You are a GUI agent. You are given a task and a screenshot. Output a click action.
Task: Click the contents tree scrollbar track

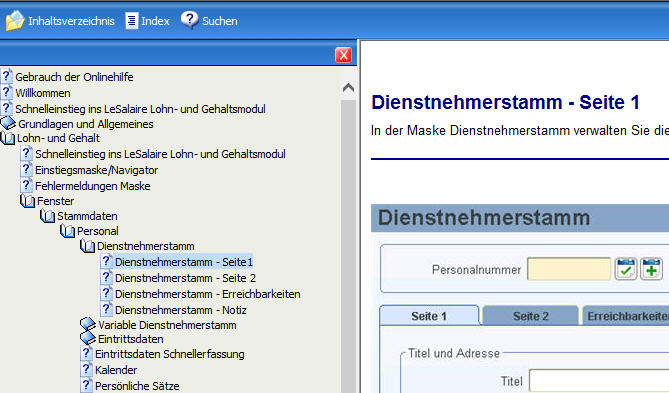point(349,245)
